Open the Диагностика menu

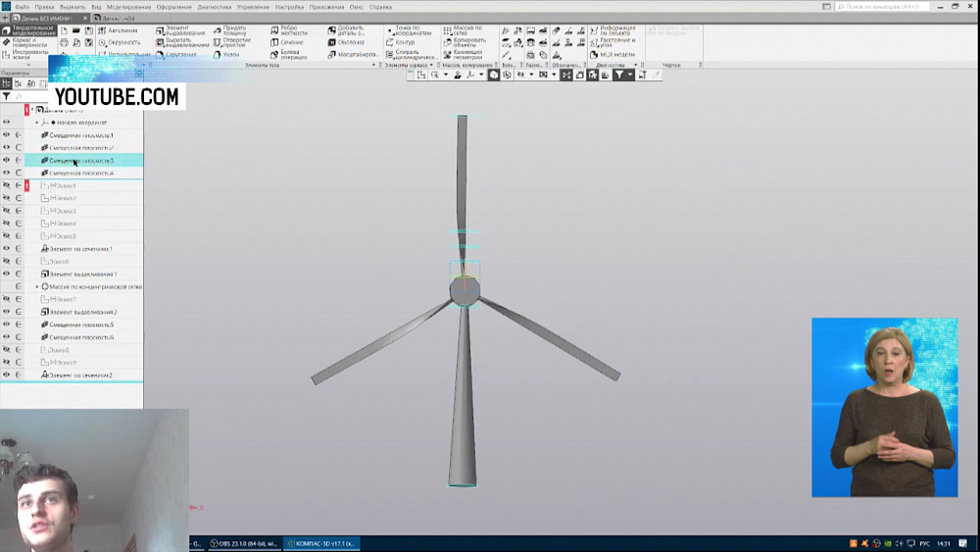215,7
